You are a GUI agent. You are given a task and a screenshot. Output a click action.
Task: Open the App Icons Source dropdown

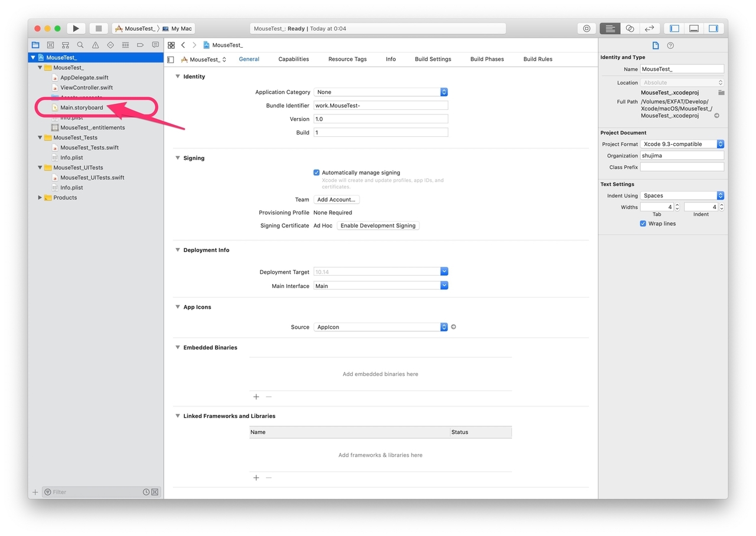coord(381,327)
